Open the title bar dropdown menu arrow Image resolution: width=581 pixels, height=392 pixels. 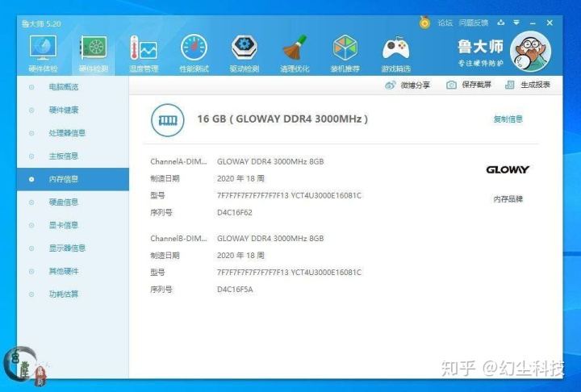point(516,23)
